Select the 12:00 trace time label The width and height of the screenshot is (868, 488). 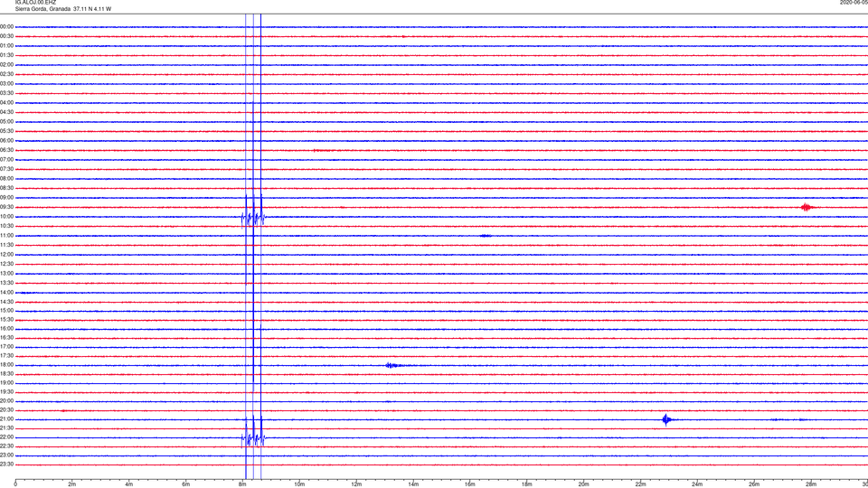(x=6, y=255)
